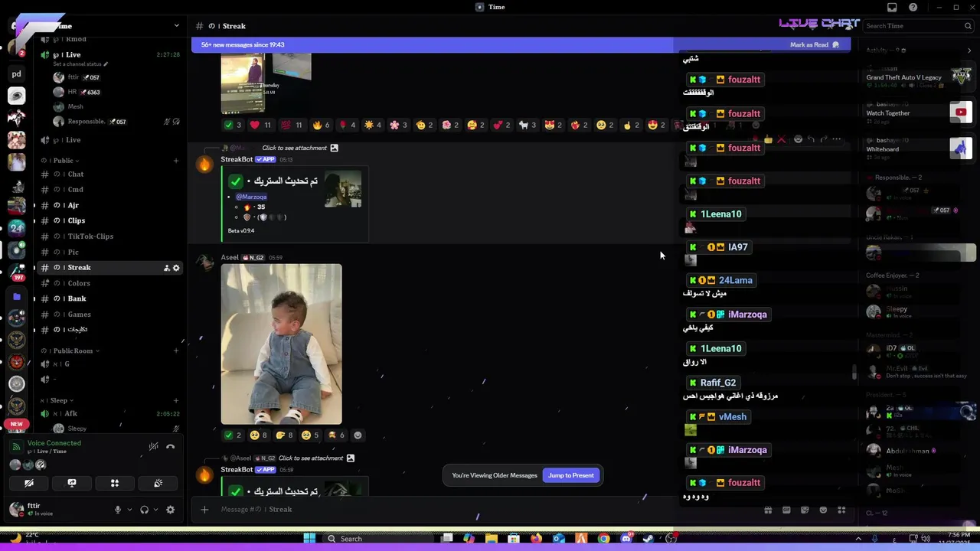Create a channel in PublicRoom category
The height and width of the screenshot is (551, 980).
click(176, 350)
